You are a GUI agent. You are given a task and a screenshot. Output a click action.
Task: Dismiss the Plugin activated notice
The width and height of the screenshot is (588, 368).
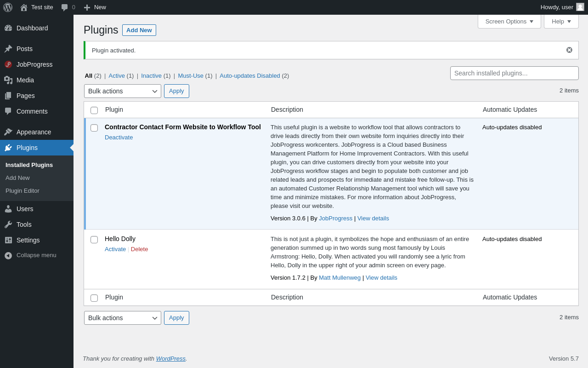tap(569, 50)
